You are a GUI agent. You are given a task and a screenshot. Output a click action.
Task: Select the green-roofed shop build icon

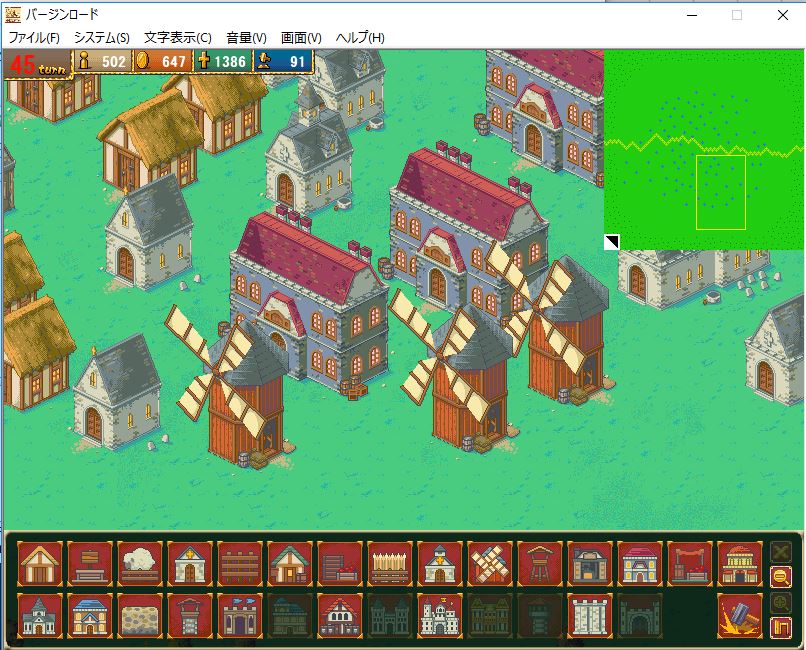coord(290,564)
